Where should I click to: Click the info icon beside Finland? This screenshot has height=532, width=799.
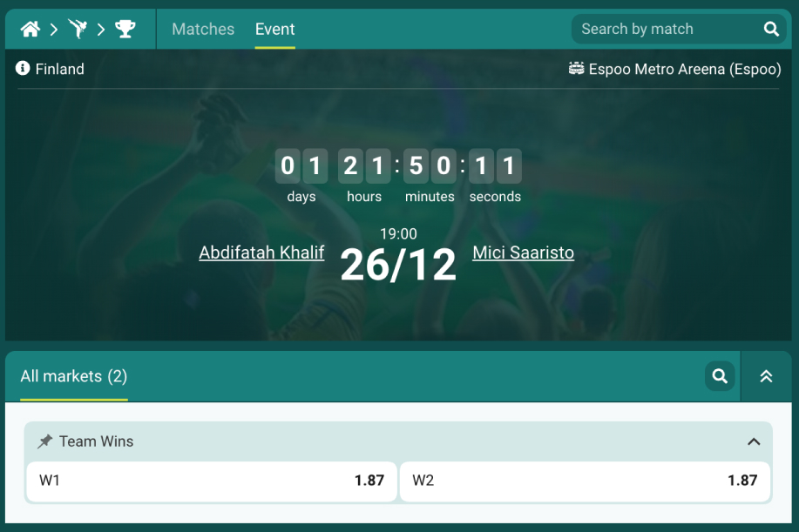pos(23,68)
